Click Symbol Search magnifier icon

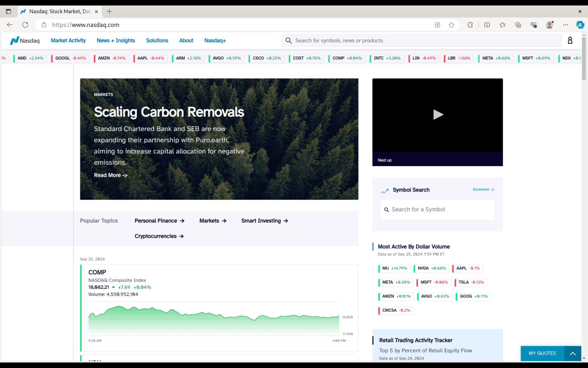coord(387,209)
